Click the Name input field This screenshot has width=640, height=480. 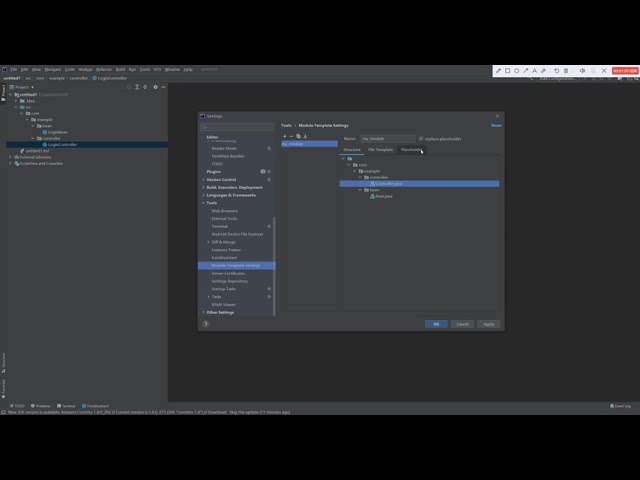(x=388, y=139)
